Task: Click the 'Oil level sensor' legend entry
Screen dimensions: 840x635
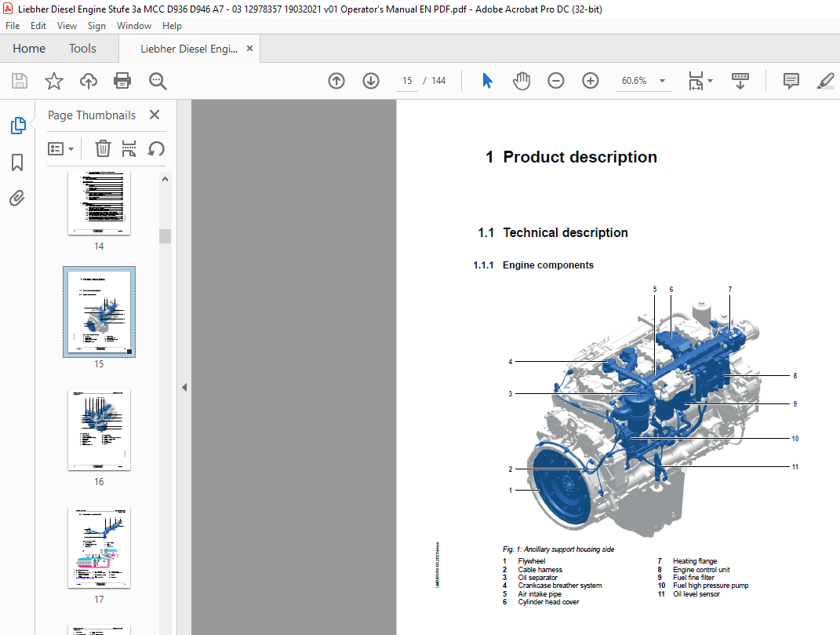Action: pyautogui.click(x=696, y=594)
